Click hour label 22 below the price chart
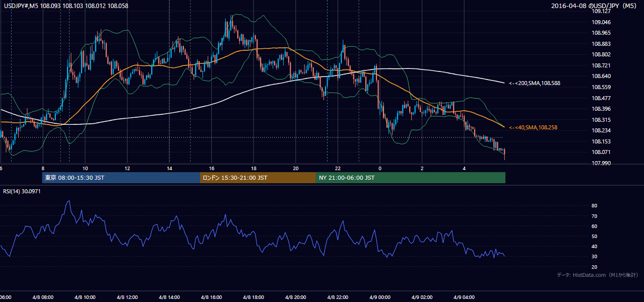644x302 pixels. point(338,168)
